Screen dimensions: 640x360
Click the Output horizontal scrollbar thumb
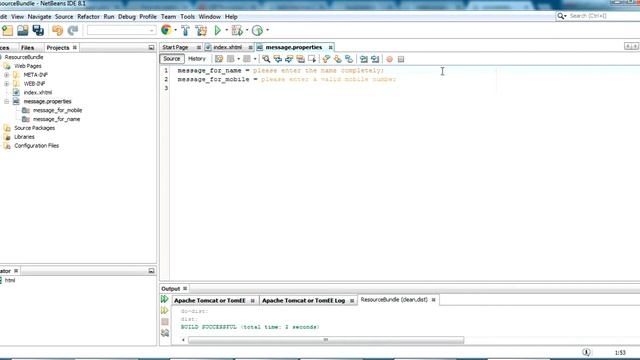[326, 340]
